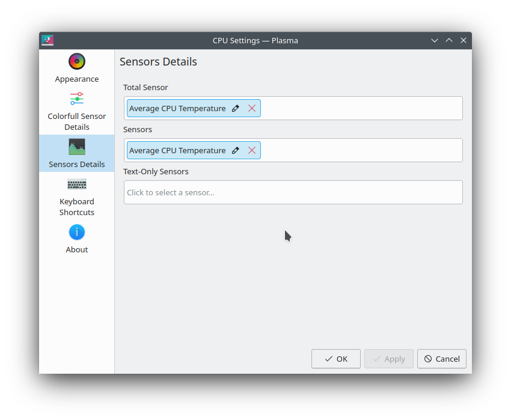Viewport: 511px width, 420px height.
Task: Click the Plasma window icon in the title bar
Action: pyautogui.click(x=47, y=40)
